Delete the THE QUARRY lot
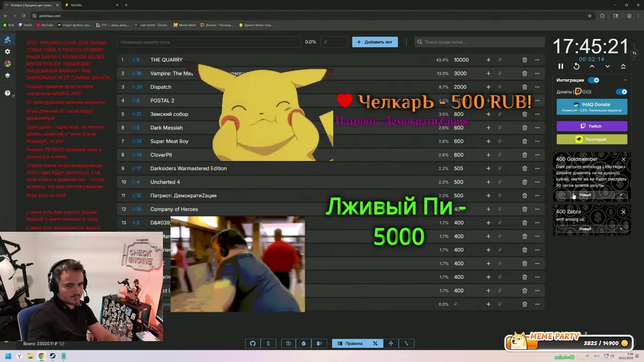Viewport: 644px width, 362px height. click(524, 60)
